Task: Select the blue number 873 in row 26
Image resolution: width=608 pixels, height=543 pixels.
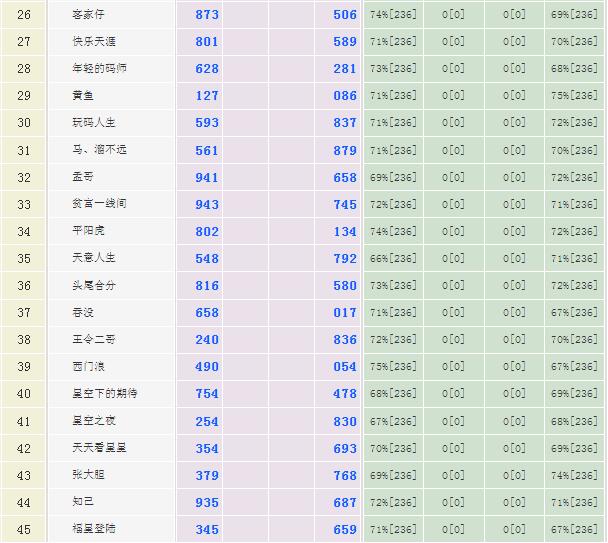Action: (207, 15)
